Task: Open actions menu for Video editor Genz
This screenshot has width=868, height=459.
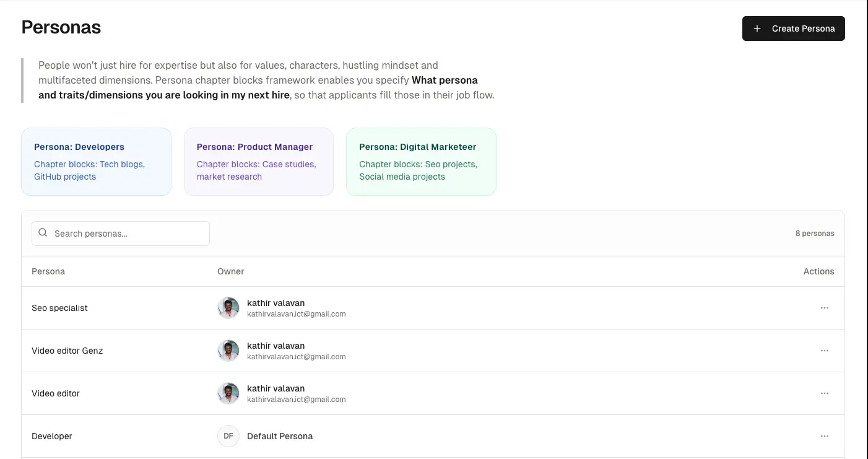Action: (x=824, y=351)
